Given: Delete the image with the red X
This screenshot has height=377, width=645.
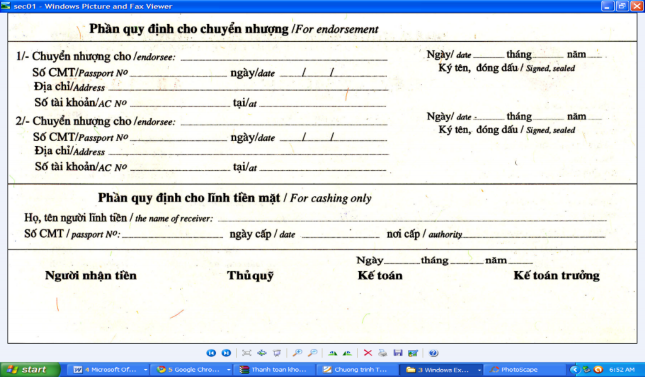Looking at the screenshot, I should (x=368, y=353).
